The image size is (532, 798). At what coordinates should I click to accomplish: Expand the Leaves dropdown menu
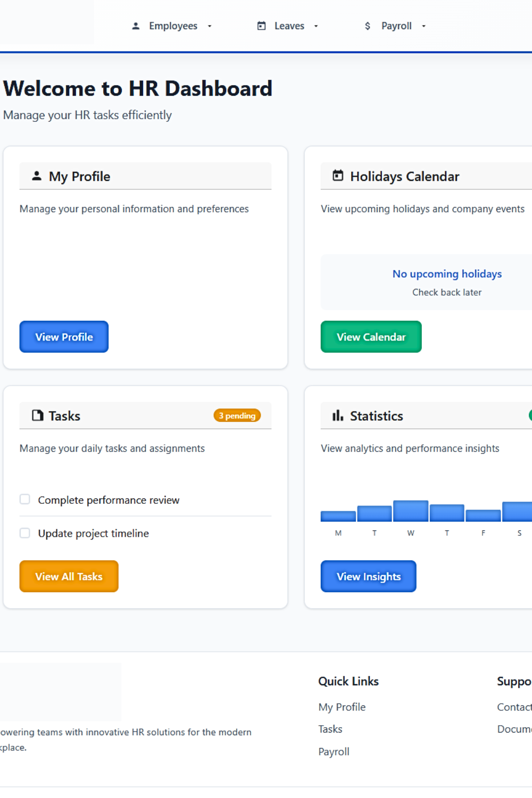pyautogui.click(x=315, y=26)
